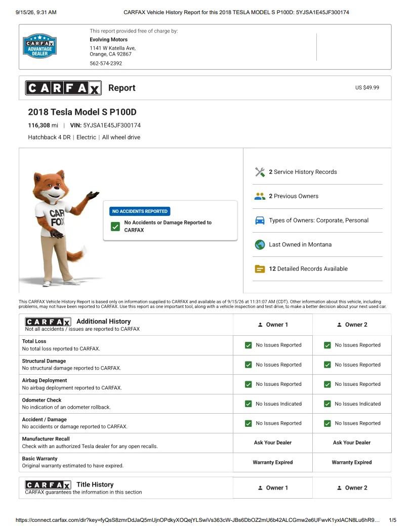
Task: Click the Manufacturer Recall row label
Action: pos(46,438)
